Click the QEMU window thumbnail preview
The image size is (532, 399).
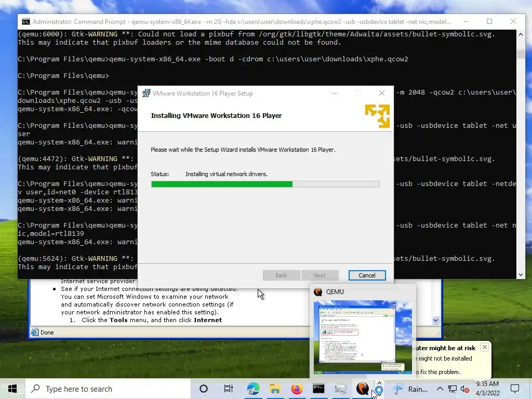(363, 338)
